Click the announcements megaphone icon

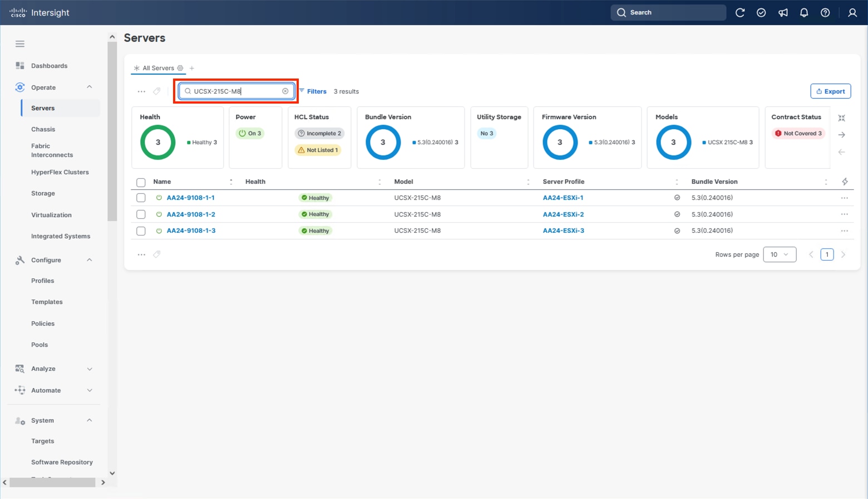point(783,13)
